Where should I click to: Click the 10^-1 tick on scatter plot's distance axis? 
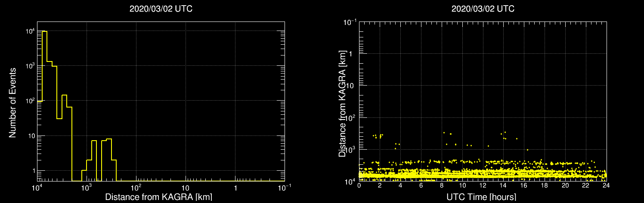click(x=350, y=22)
